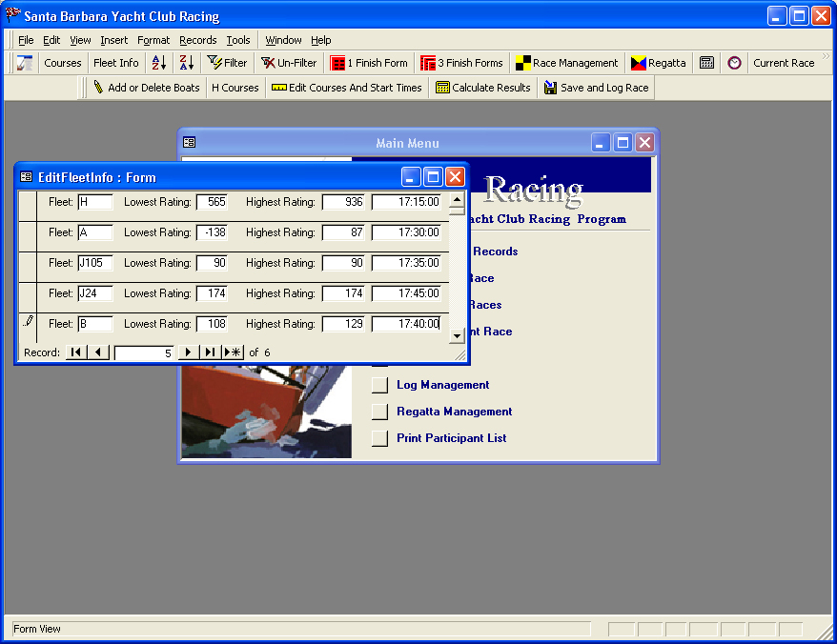Open the View menu
The height and width of the screenshot is (644, 837).
80,40
